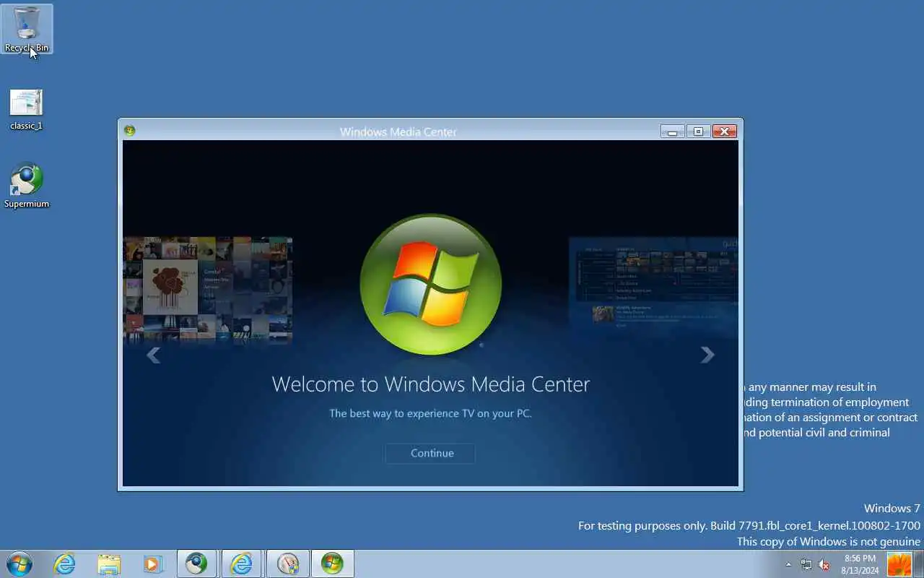Close the Windows Media Center window
This screenshot has width=924, height=578.
724,131
